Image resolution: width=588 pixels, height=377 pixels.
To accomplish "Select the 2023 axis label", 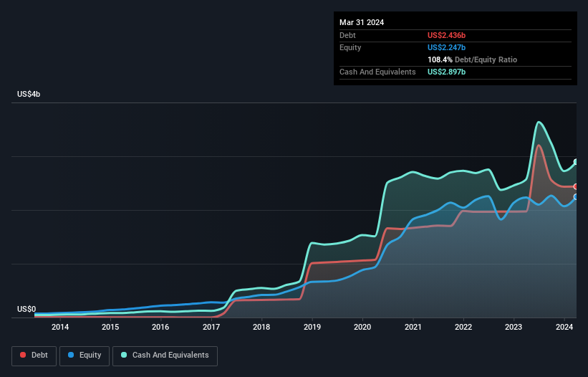I will click(x=514, y=327).
